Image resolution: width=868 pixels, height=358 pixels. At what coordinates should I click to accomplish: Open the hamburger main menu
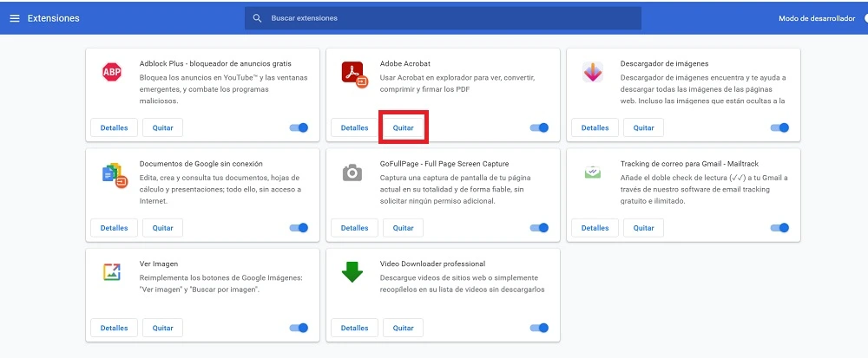(15, 18)
